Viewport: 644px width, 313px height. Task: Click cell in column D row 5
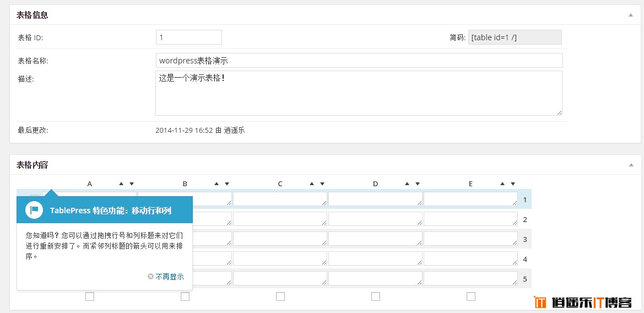click(375, 278)
